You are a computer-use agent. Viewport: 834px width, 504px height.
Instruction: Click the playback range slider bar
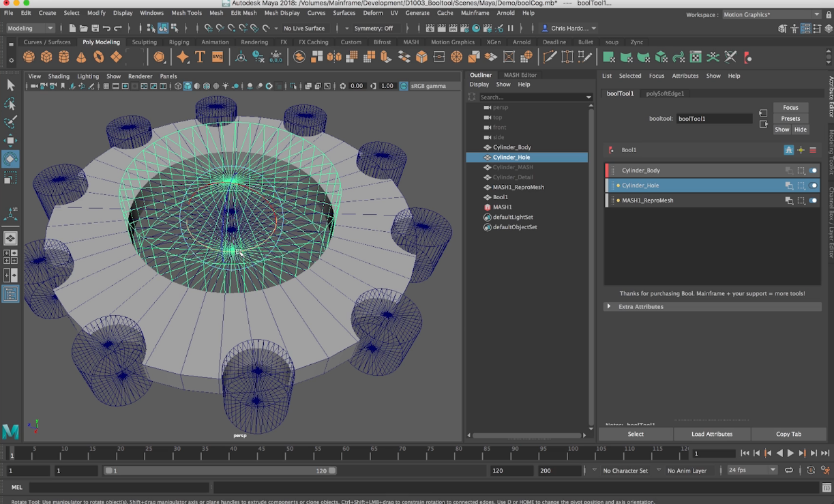coord(218,471)
